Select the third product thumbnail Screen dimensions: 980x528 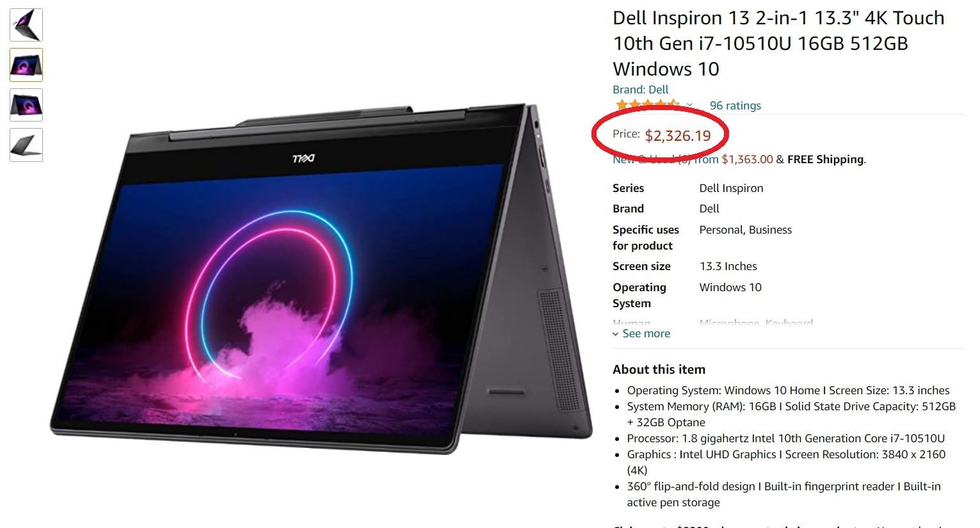coord(26,105)
